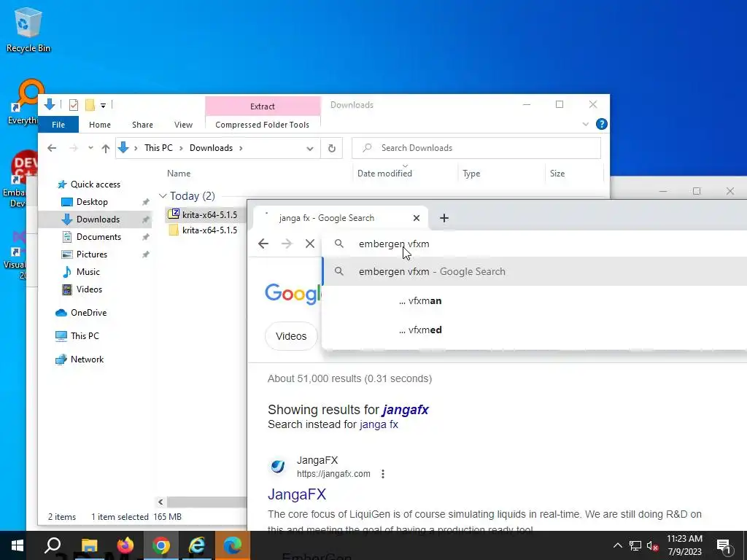Open Firefox from the taskbar
This screenshot has width=747, height=560.
pyautogui.click(x=125, y=545)
